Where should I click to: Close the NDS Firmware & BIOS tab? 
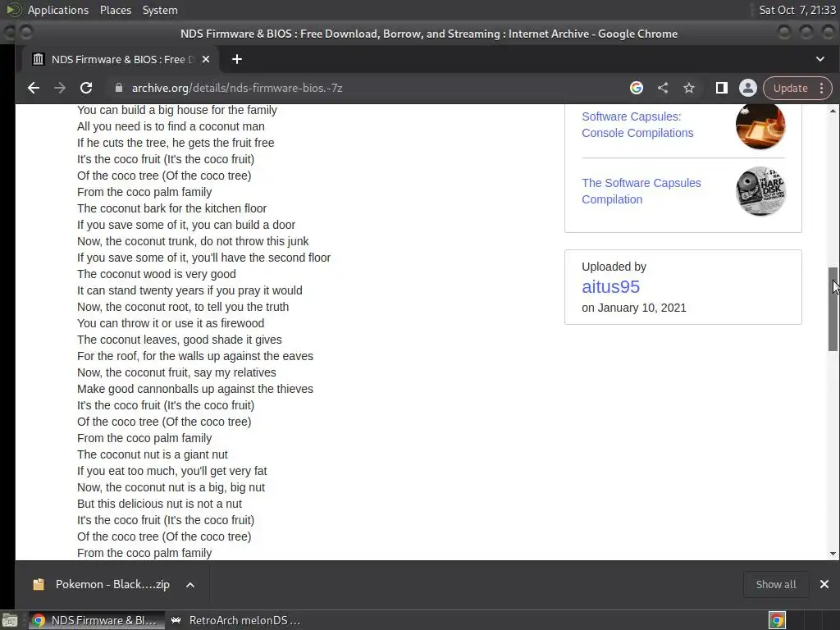[206, 59]
